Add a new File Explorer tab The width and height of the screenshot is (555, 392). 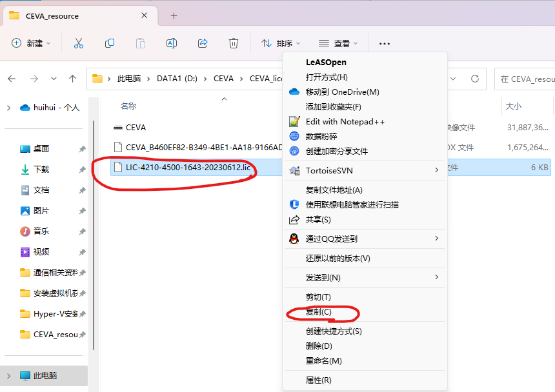point(174,16)
